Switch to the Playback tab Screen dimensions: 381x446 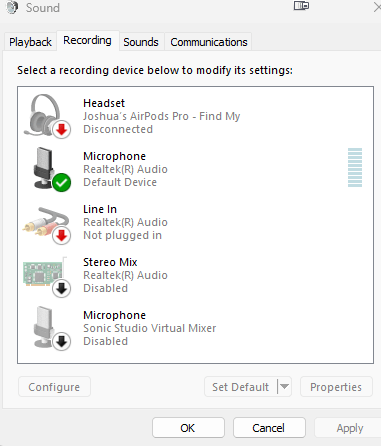tap(30, 42)
